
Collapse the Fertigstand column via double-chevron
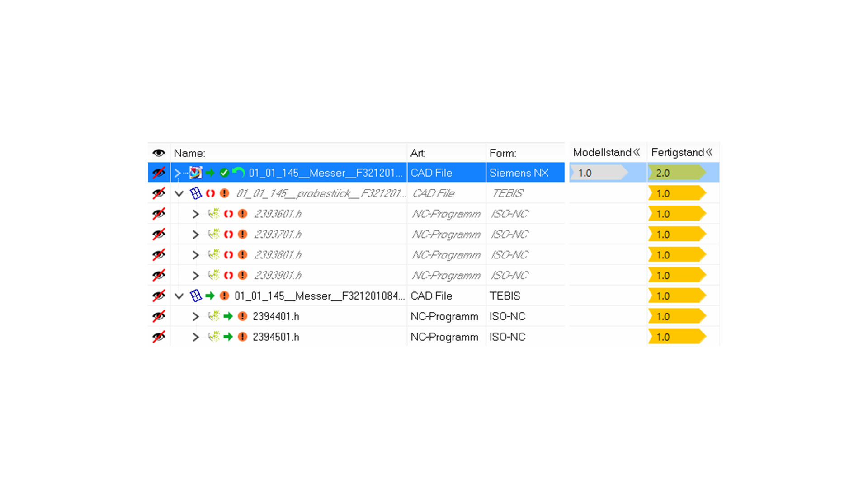(709, 152)
